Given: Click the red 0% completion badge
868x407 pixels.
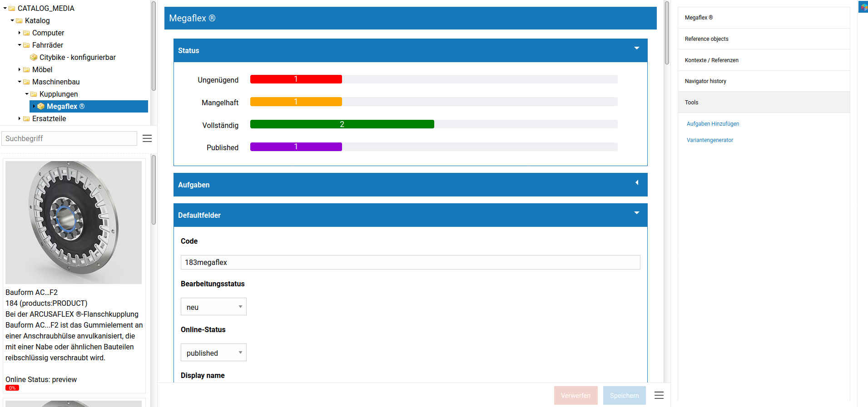Looking at the screenshot, I should coord(12,388).
